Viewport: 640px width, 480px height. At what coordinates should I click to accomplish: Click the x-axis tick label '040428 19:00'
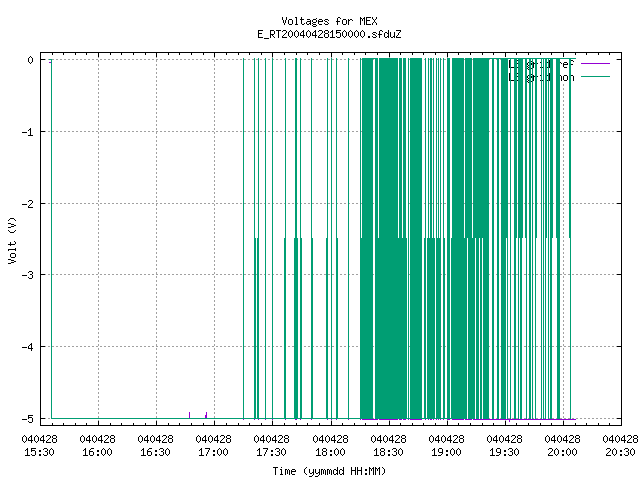(x=446, y=446)
